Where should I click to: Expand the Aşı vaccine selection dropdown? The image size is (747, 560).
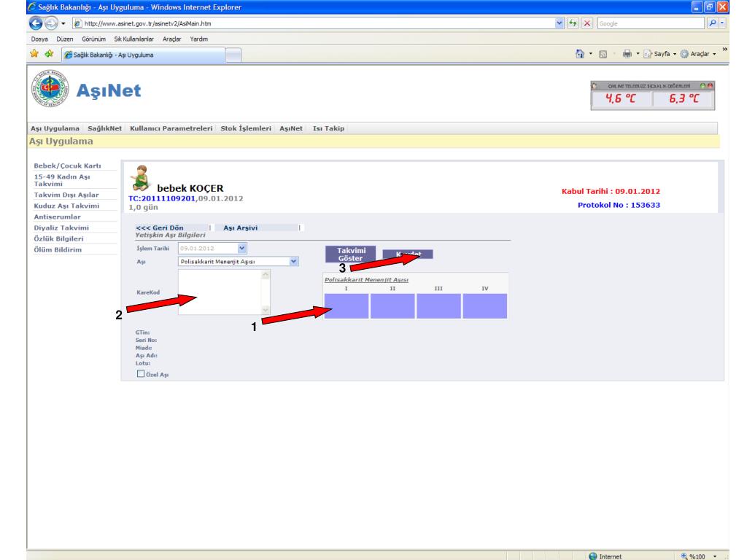click(x=293, y=261)
